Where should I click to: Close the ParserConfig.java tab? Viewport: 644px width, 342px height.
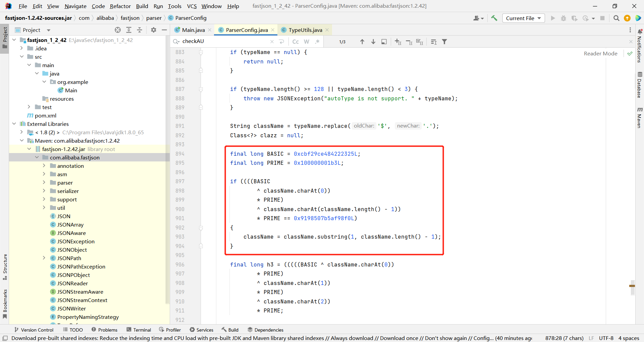coord(273,30)
